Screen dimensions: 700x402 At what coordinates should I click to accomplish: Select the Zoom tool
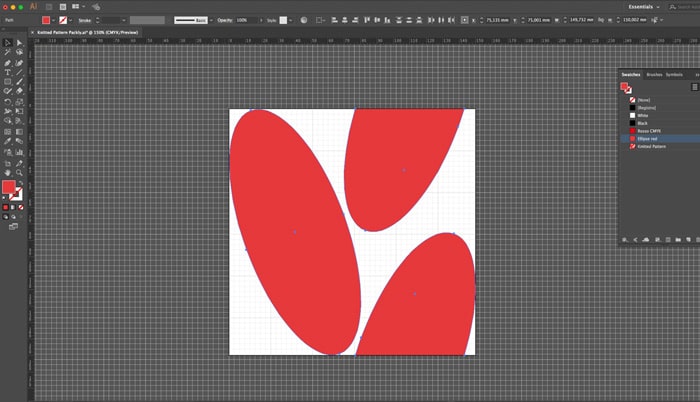pyautogui.click(x=19, y=173)
